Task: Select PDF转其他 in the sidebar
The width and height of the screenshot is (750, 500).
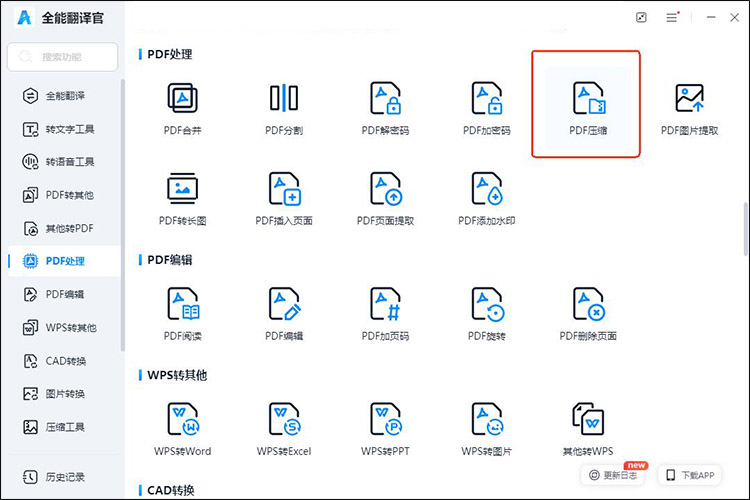Action: click(64, 195)
